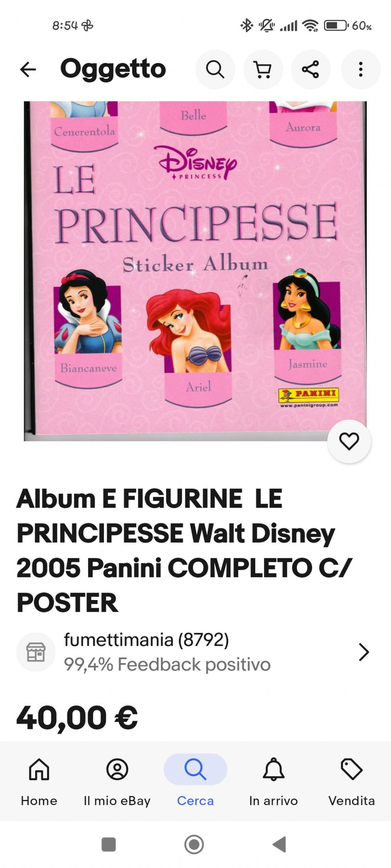Open seller fumettimania's profile

click(x=146, y=640)
